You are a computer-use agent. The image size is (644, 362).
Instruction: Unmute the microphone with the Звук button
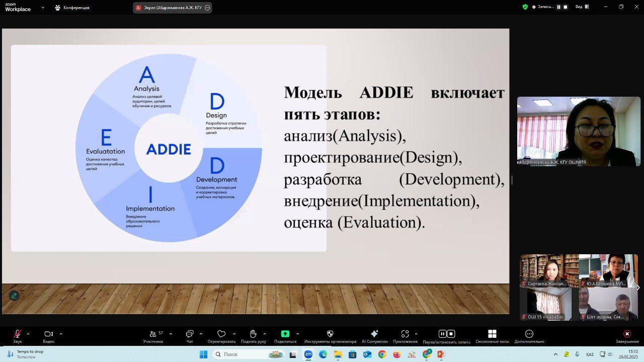point(17,334)
